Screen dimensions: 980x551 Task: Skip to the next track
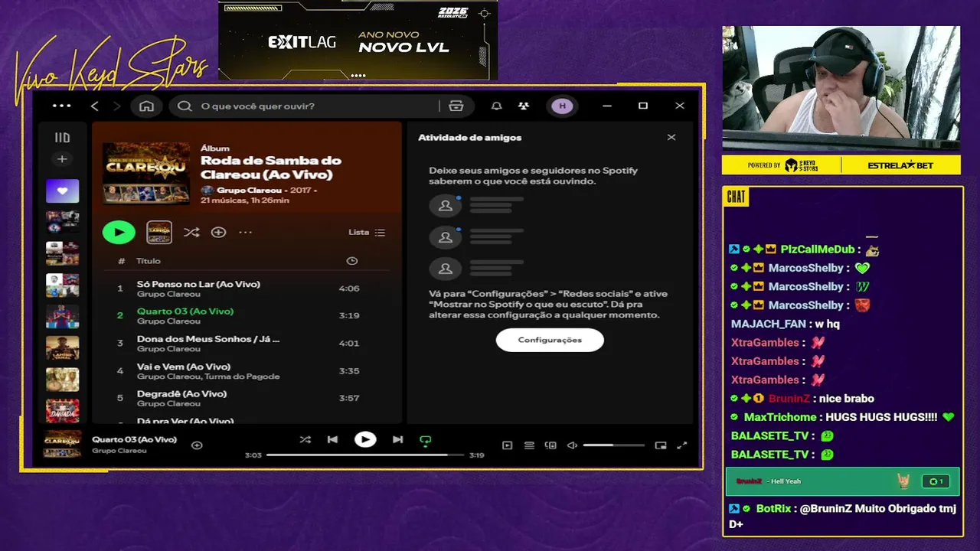pos(397,439)
